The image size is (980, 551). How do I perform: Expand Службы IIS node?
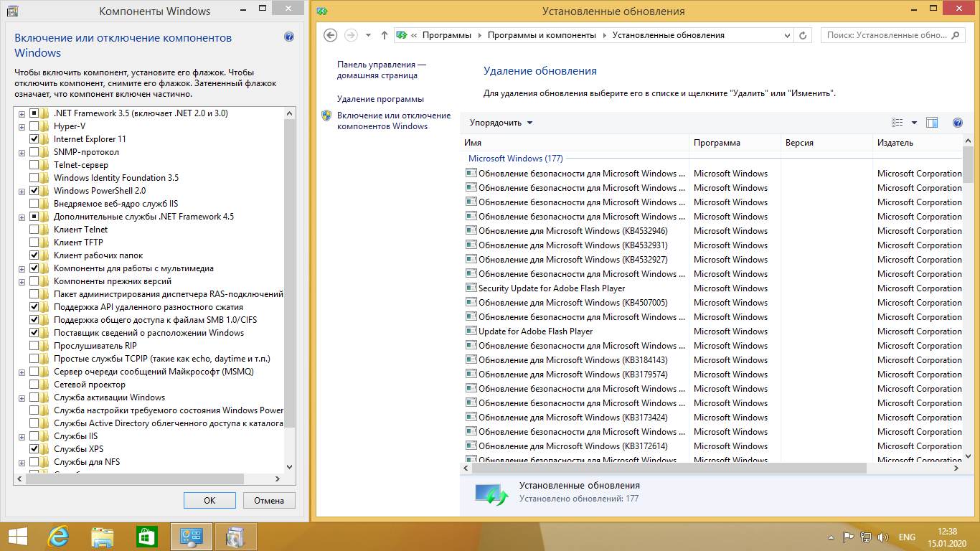pyautogui.click(x=22, y=436)
